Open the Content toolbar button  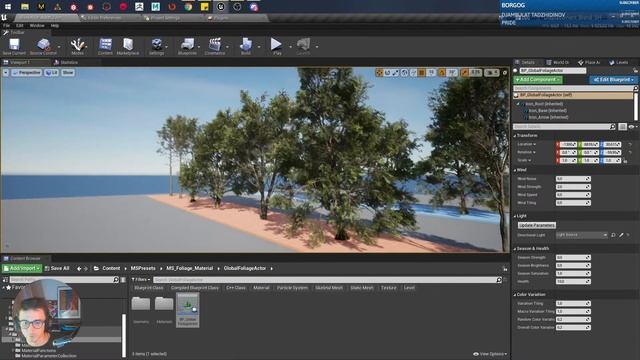(x=105, y=47)
